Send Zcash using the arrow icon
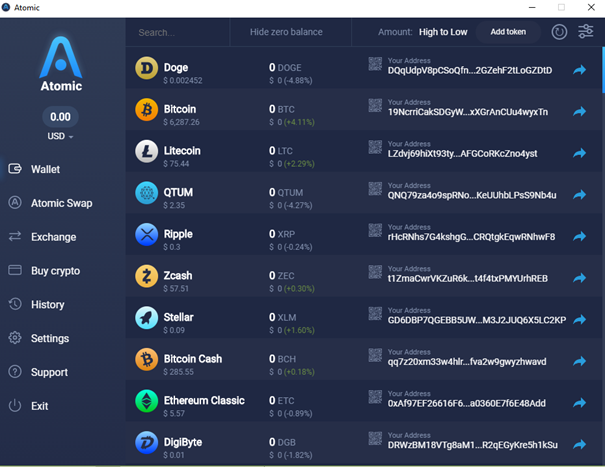 click(x=580, y=278)
